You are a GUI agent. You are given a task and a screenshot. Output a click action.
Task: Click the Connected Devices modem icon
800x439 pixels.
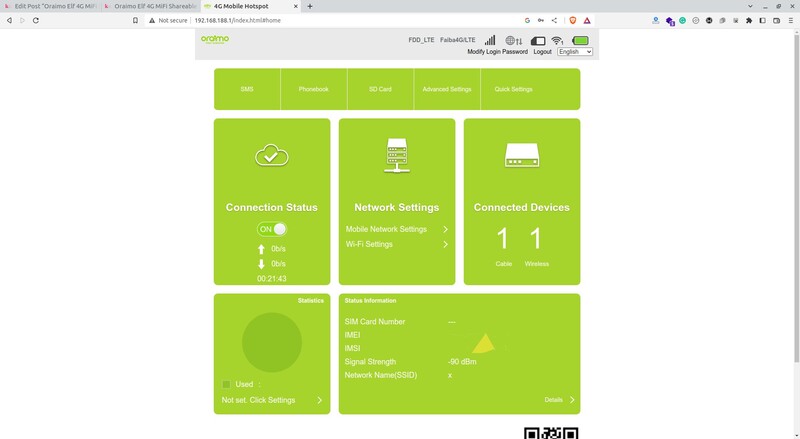521,155
